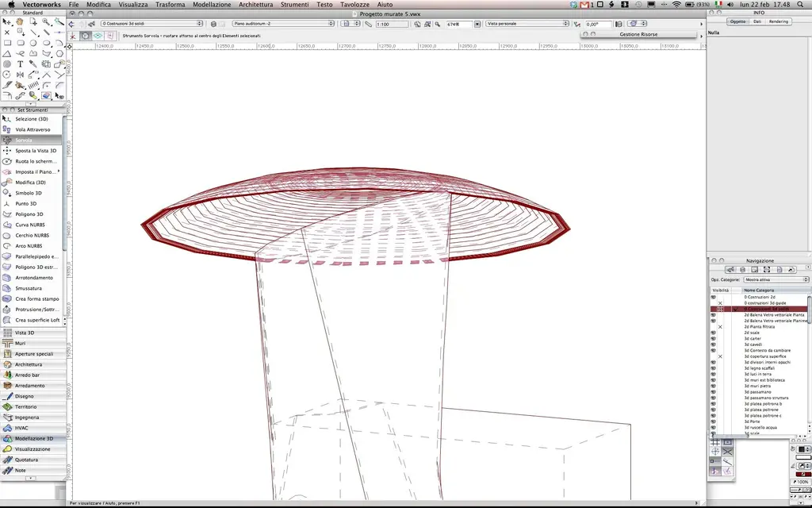Toggle visibility of 3d legno scaffali
The height and width of the screenshot is (508, 812).
[x=714, y=368]
